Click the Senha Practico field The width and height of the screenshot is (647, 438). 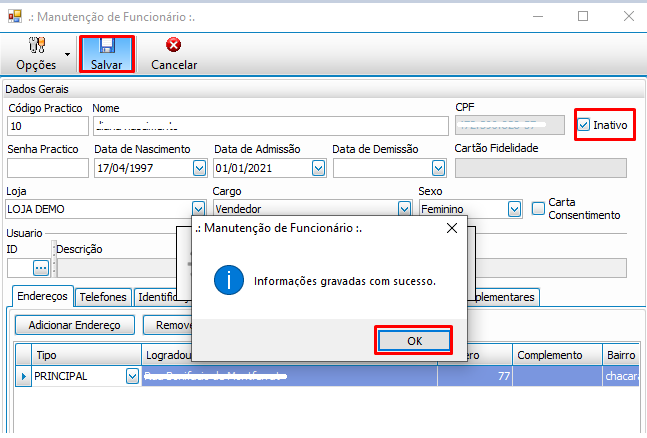click(48, 168)
